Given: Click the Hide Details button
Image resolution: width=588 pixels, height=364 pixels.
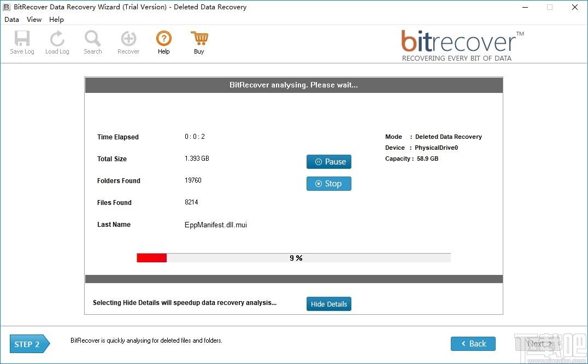Looking at the screenshot, I should (x=329, y=304).
